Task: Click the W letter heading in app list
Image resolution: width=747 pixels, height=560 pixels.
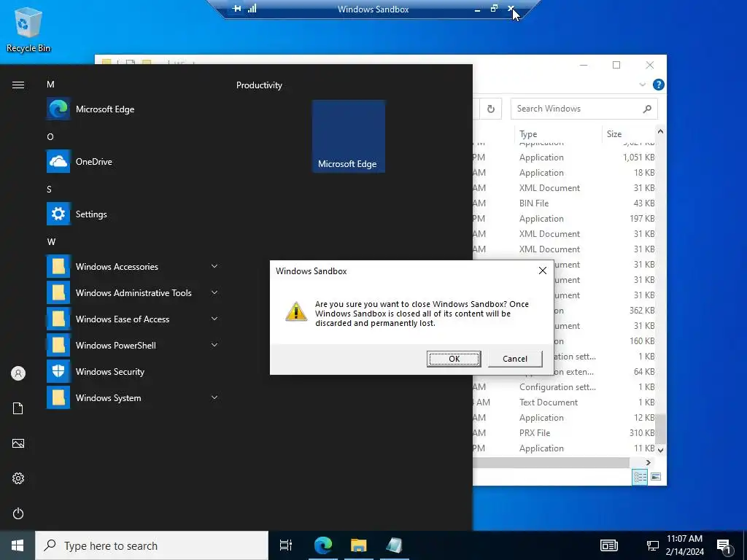Action: point(52,241)
